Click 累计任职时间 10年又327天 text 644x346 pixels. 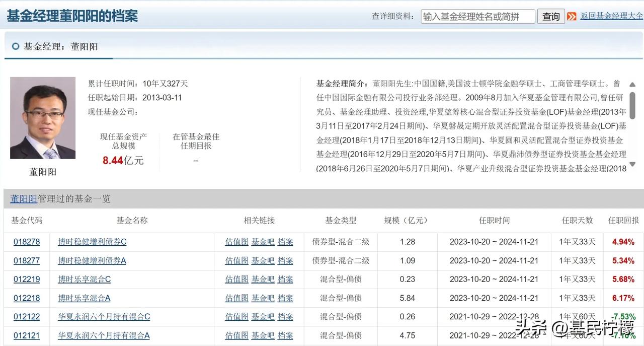pos(138,84)
